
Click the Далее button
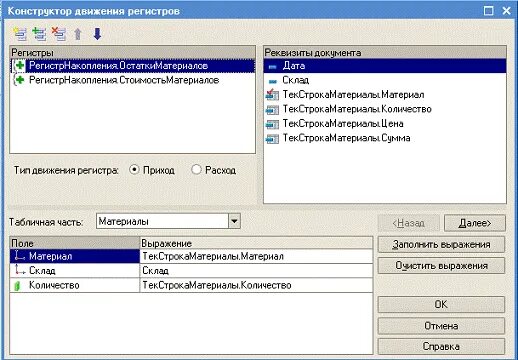475,223
